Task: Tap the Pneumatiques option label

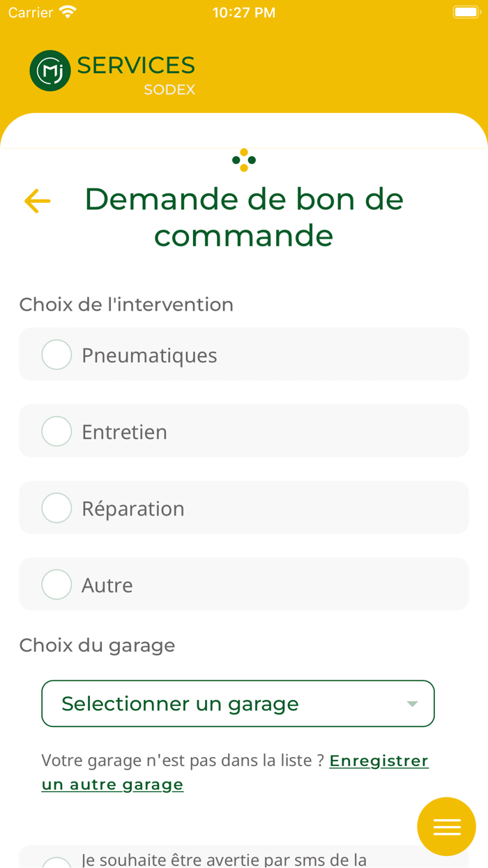Action: click(x=149, y=355)
